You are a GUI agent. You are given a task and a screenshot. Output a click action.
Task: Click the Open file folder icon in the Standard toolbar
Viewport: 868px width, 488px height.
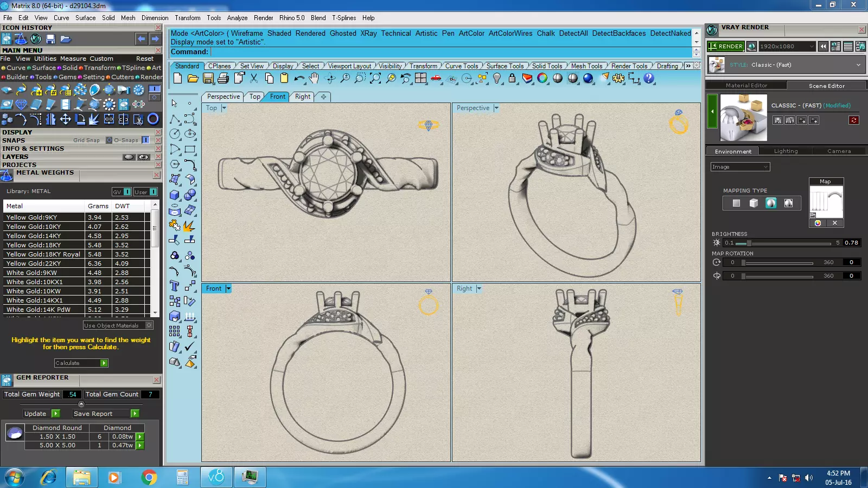(x=193, y=79)
